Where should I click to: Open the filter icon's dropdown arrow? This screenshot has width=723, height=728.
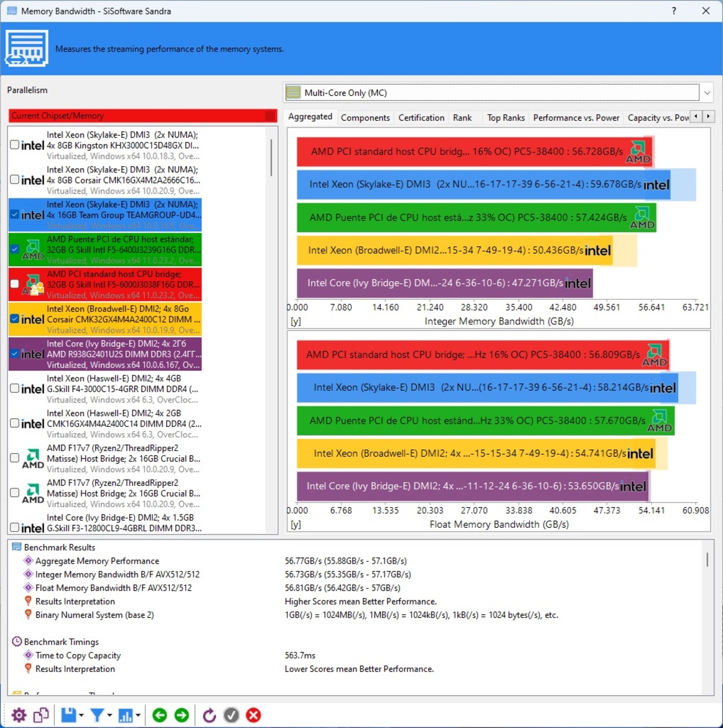pyautogui.click(x=110, y=716)
